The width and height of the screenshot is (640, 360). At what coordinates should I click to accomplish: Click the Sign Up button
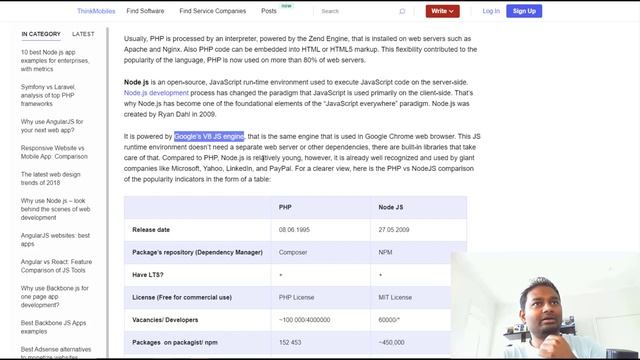pyautogui.click(x=524, y=11)
